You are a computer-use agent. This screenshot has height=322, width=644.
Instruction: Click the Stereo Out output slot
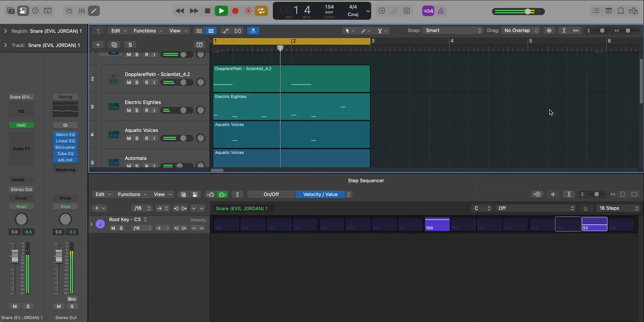pos(21,189)
